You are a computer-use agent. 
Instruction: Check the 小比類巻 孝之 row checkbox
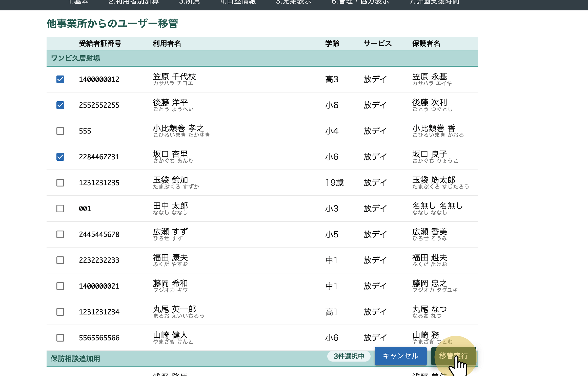(60, 131)
